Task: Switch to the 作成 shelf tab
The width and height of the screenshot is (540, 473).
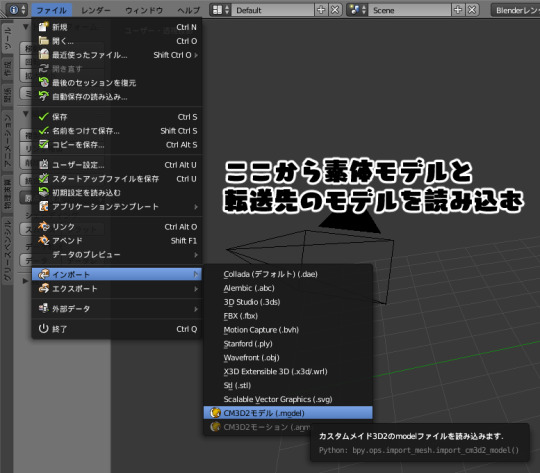Action: point(7,68)
